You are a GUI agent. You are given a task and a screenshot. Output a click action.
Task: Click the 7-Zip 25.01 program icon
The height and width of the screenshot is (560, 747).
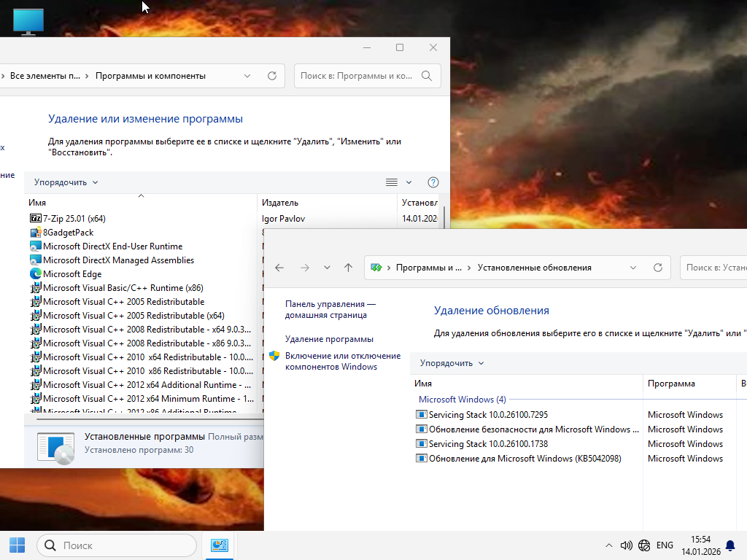pyautogui.click(x=36, y=218)
